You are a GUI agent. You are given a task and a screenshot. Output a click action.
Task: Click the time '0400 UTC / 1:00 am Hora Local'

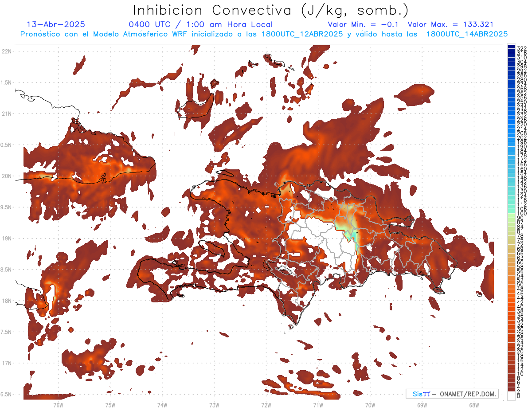(x=200, y=24)
